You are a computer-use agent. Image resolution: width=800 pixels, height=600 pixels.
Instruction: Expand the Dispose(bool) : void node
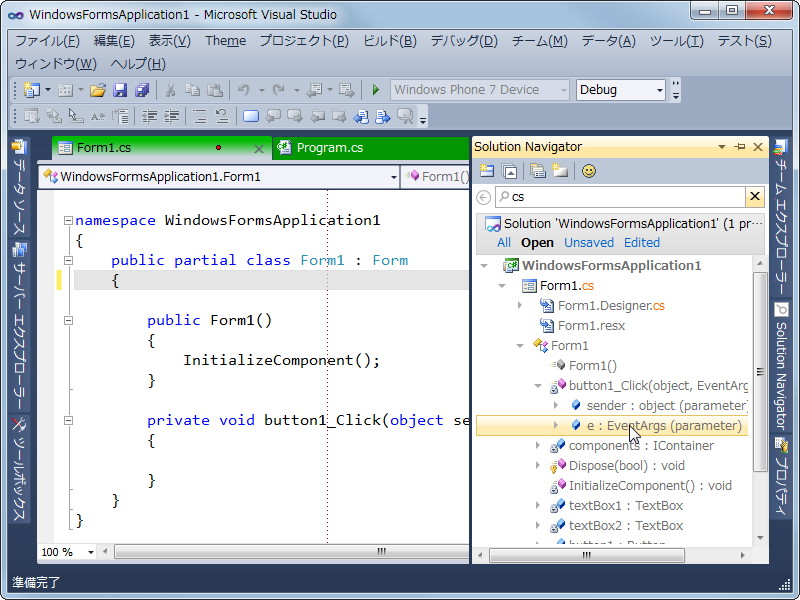538,465
